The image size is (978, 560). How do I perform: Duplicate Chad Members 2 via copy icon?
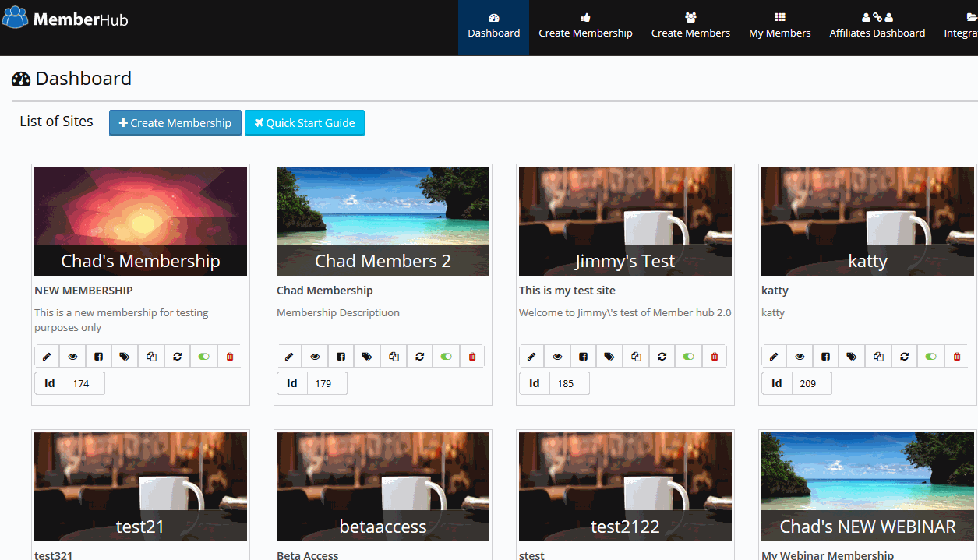[394, 356]
